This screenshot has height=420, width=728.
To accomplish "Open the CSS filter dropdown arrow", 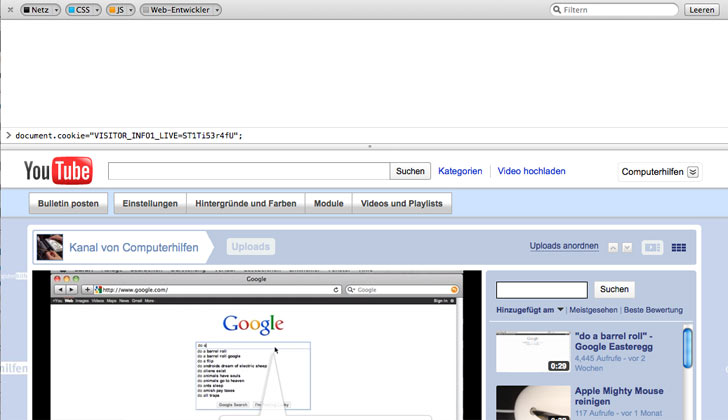I will point(97,10).
